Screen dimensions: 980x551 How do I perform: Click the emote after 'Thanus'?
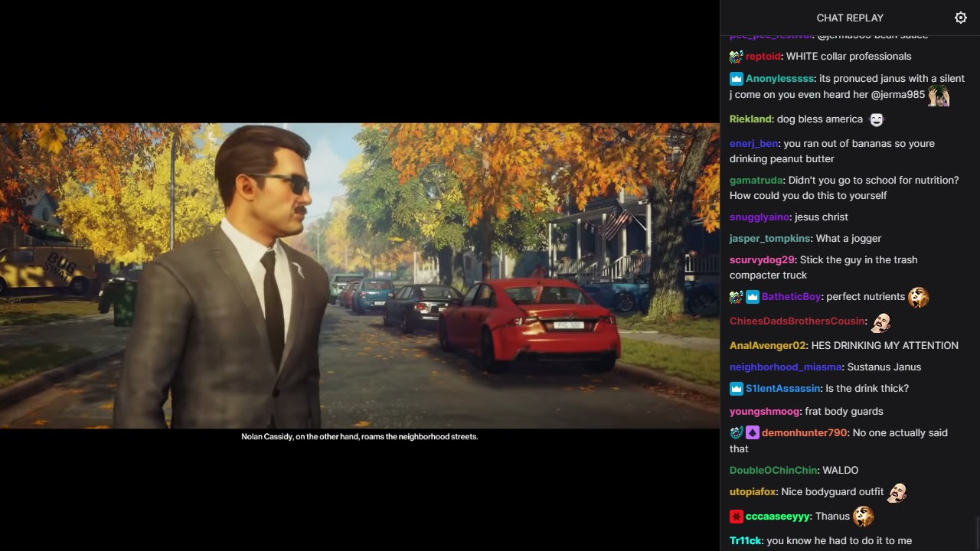pyautogui.click(x=864, y=517)
